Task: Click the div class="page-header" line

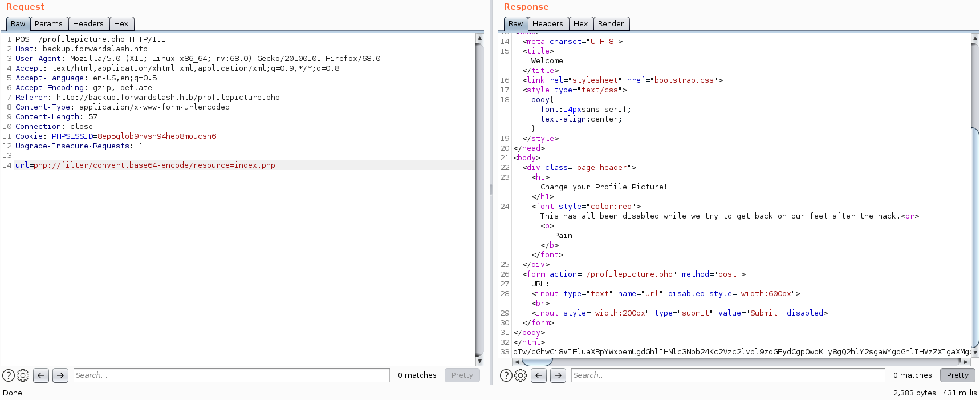Action: pos(579,168)
